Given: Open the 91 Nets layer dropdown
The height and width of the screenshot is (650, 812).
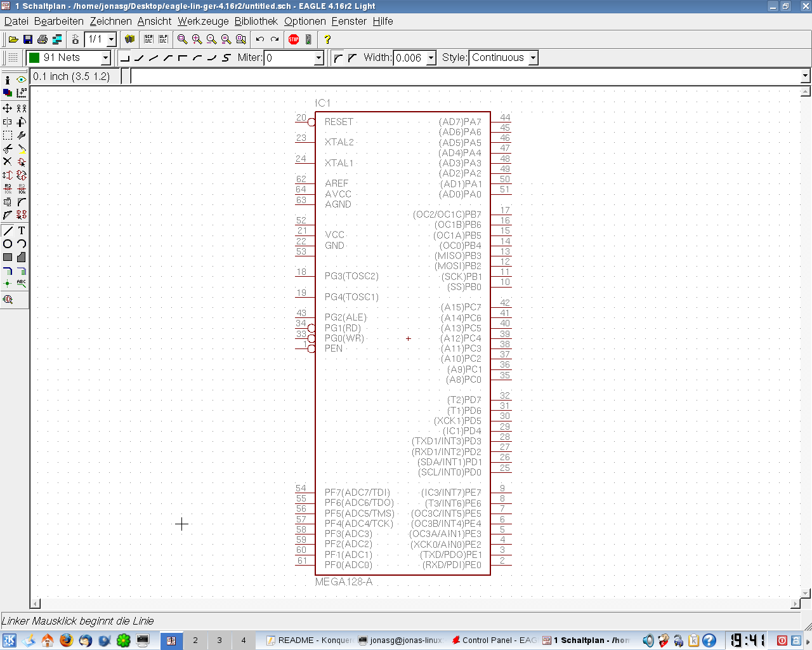Looking at the screenshot, I should pos(105,58).
